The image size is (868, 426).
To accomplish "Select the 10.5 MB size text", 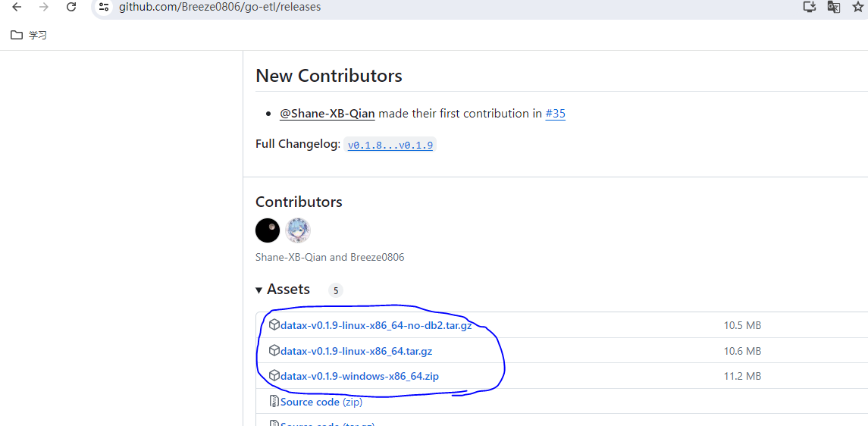I will (742, 325).
